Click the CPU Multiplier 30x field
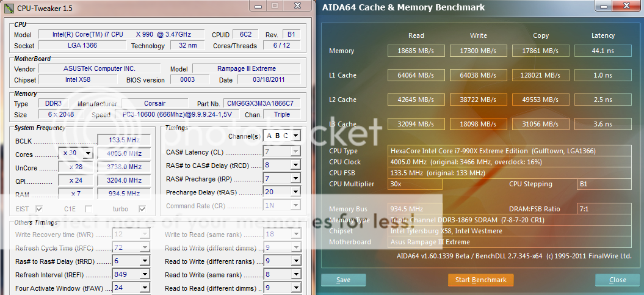644x295 pixels. (415, 184)
